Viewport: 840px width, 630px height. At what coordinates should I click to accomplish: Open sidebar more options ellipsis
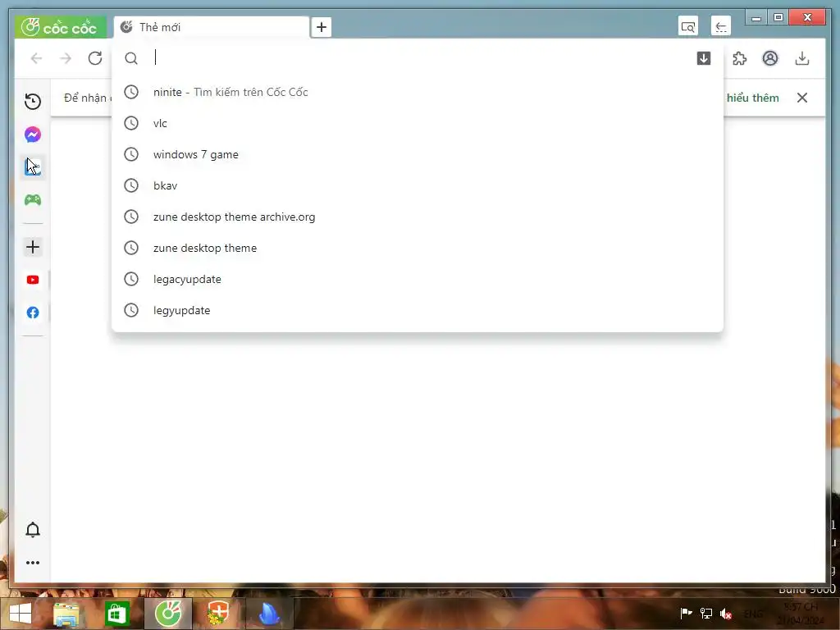[x=33, y=563]
